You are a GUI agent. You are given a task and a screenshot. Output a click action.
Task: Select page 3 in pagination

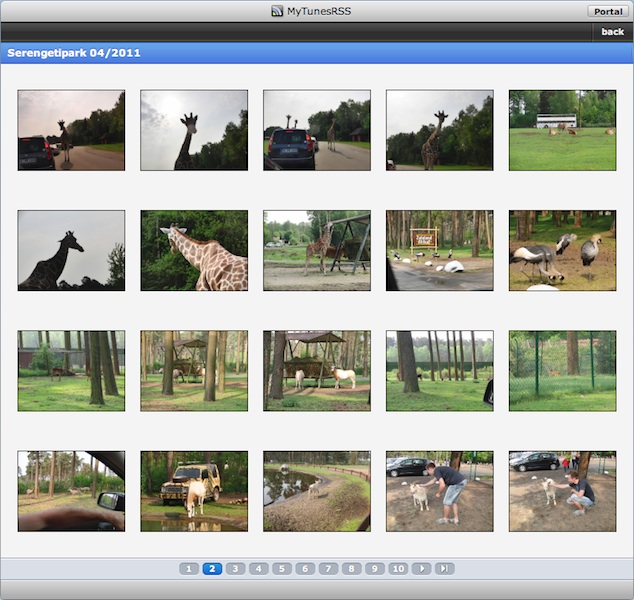pos(235,568)
